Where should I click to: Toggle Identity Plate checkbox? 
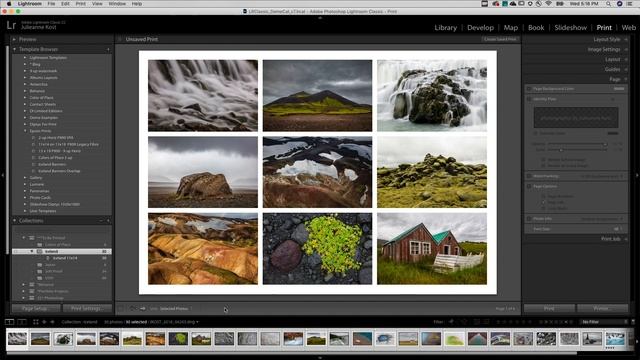pos(529,99)
